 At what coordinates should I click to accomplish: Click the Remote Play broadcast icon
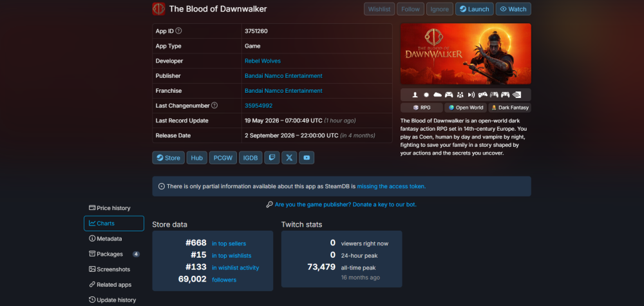click(471, 95)
